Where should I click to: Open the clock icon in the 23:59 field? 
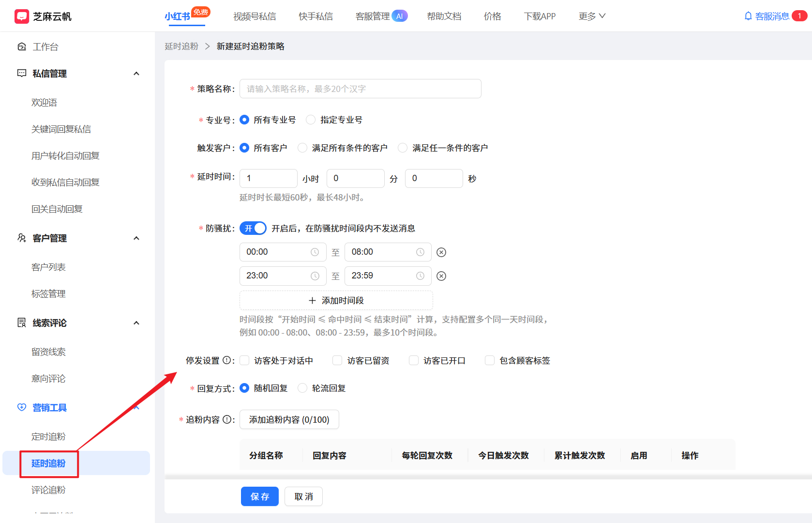[x=420, y=276]
